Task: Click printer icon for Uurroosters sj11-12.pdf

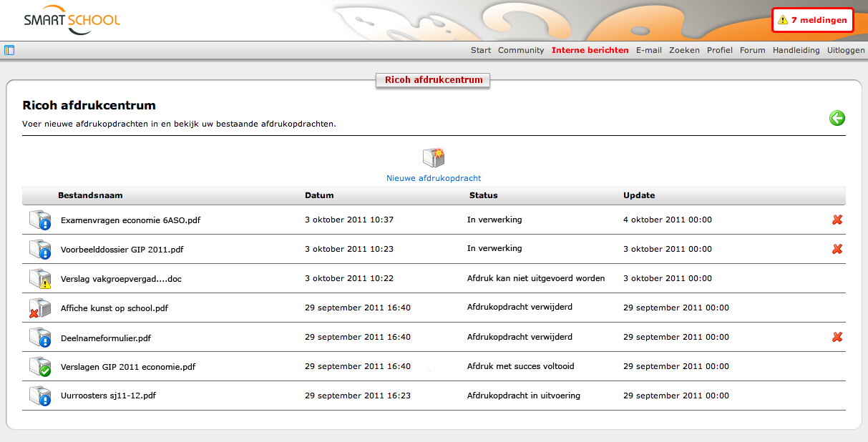Action: (40, 396)
